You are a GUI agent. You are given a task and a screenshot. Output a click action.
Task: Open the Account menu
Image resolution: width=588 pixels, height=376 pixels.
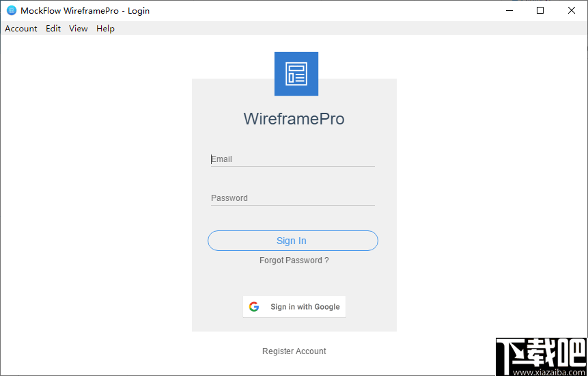pyautogui.click(x=21, y=29)
